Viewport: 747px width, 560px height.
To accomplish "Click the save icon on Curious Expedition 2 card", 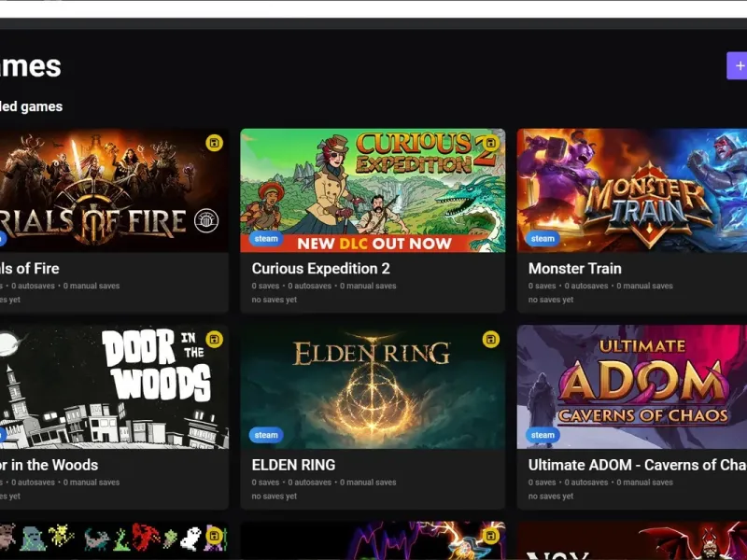I will [x=491, y=143].
